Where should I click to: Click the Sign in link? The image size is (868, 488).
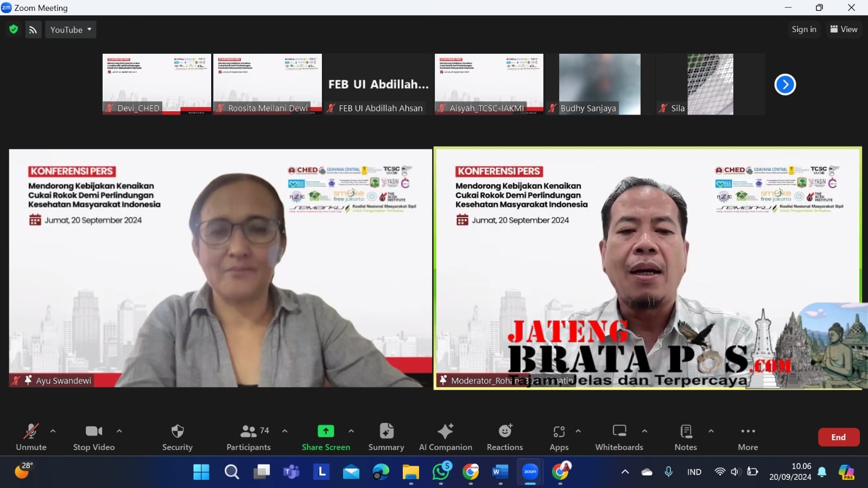coord(803,29)
